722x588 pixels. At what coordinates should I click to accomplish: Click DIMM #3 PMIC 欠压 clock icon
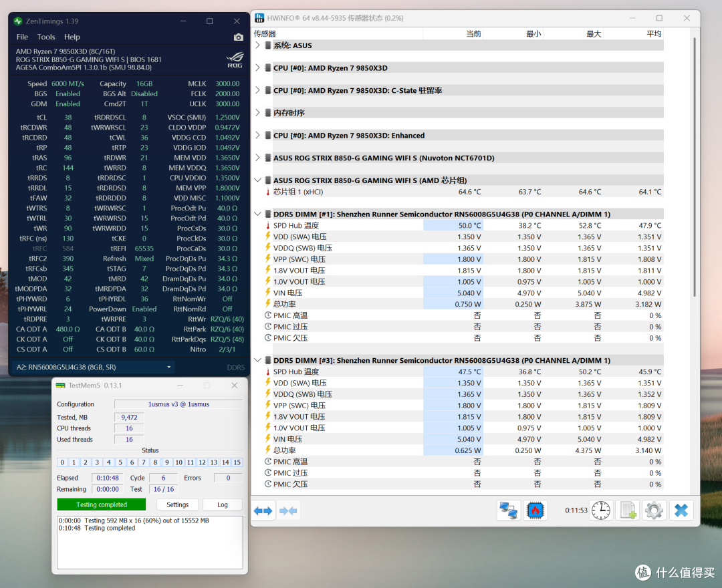(x=268, y=484)
